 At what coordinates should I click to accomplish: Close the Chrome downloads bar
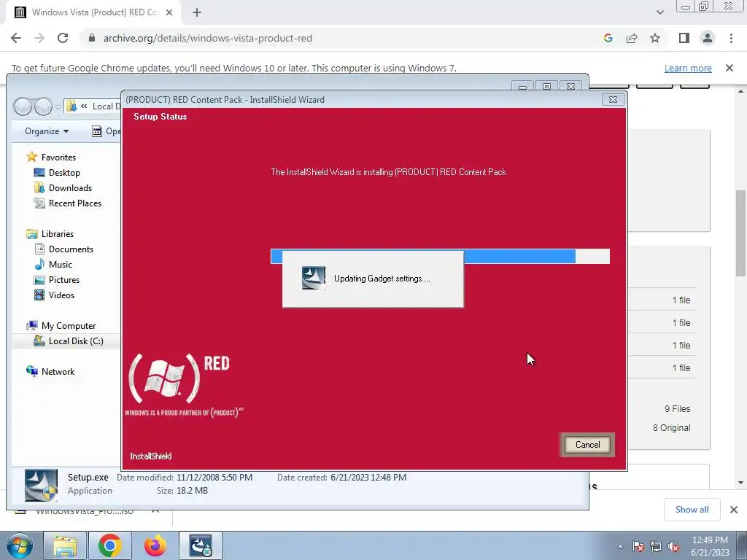[x=734, y=510]
